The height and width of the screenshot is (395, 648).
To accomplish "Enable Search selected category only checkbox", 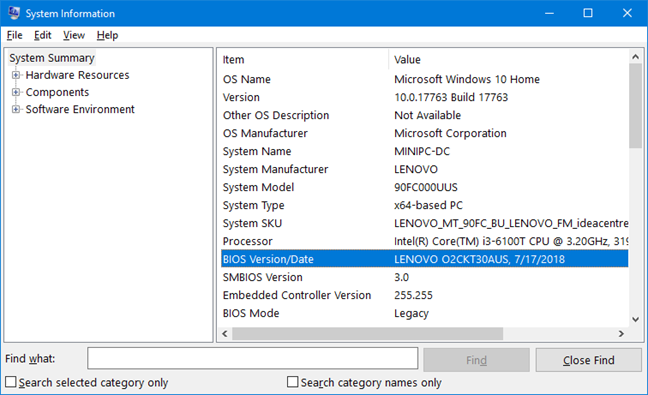I will click(x=11, y=382).
